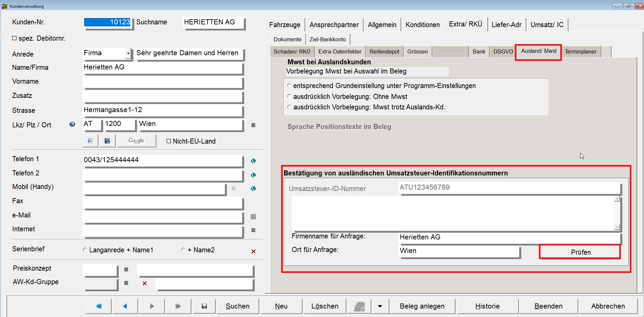
Task: Dial Telefon 2 using the phone icon
Action: 253,175
